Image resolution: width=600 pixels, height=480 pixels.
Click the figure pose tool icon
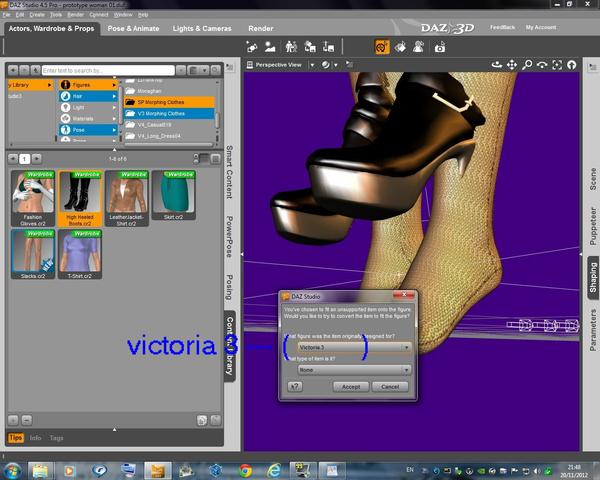pyautogui.click(x=419, y=47)
